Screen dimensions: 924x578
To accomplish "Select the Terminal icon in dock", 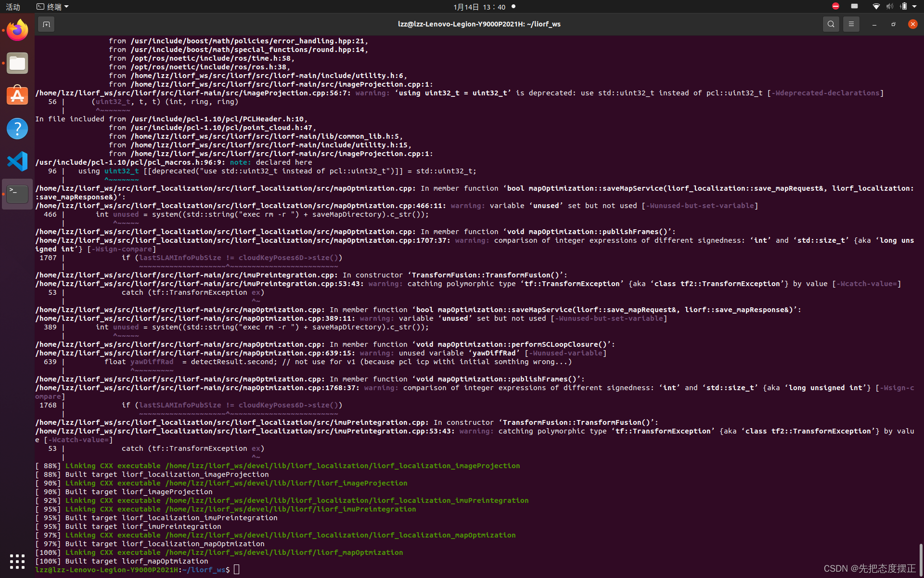I will pyautogui.click(x=17, y=194).
